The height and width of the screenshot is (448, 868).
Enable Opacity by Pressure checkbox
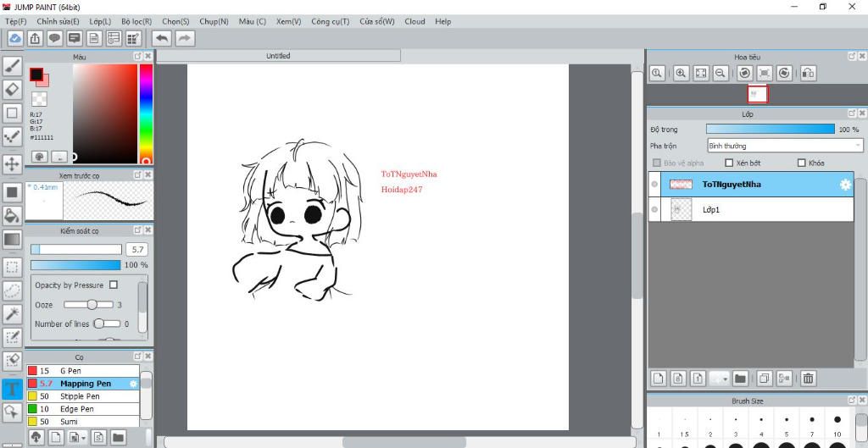(114, 285)
